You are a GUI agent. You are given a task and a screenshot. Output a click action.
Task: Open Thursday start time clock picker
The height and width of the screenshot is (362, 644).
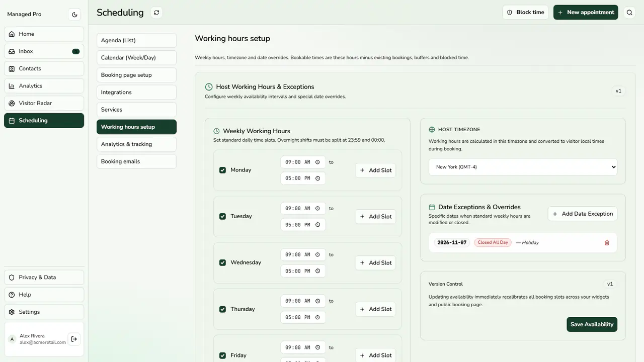[317, 301]
